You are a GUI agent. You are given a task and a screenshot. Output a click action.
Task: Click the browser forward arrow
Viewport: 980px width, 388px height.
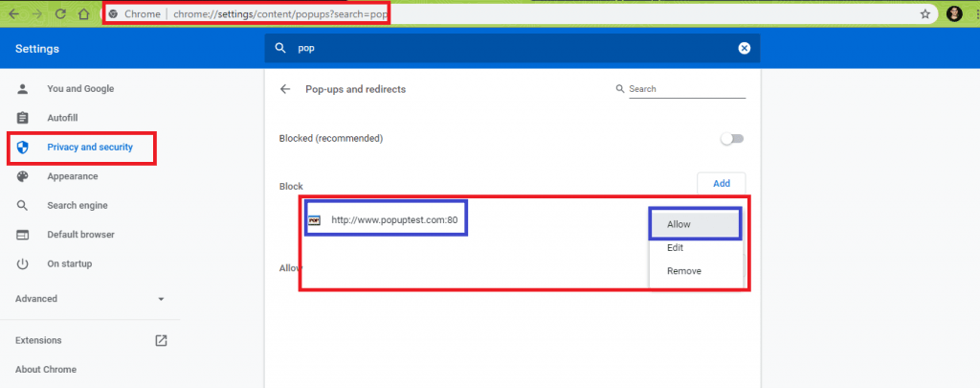click(x=37, y=13)
